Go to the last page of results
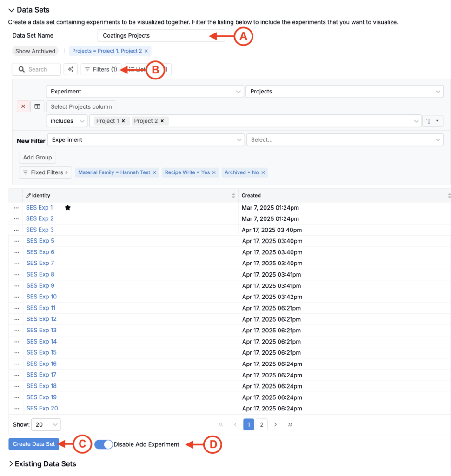The width and height of the screenshot is (451, 476). click(290, 424)
